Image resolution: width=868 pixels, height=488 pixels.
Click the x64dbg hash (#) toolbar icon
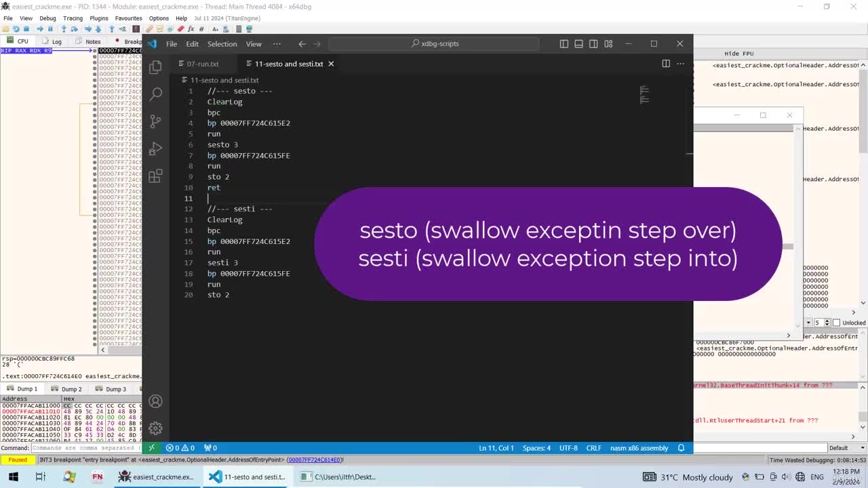pyautogui.click(x=201, y=29)
